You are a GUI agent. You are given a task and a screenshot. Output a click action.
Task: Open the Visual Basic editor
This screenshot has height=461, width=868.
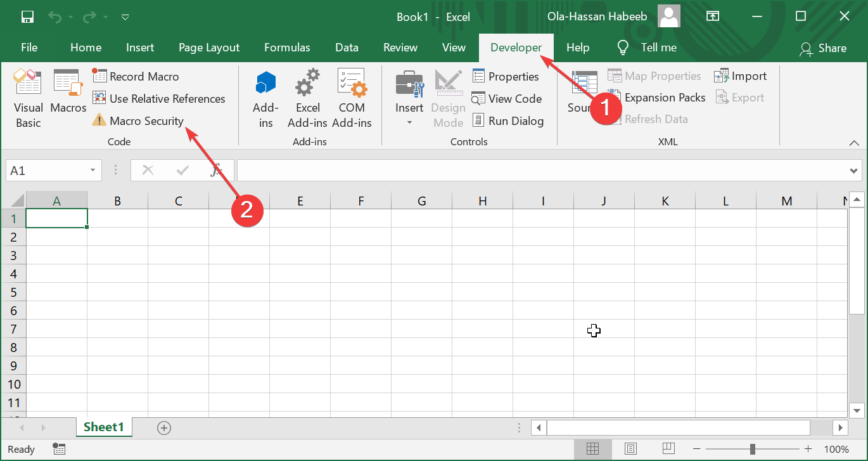click(x=28, y=99)
